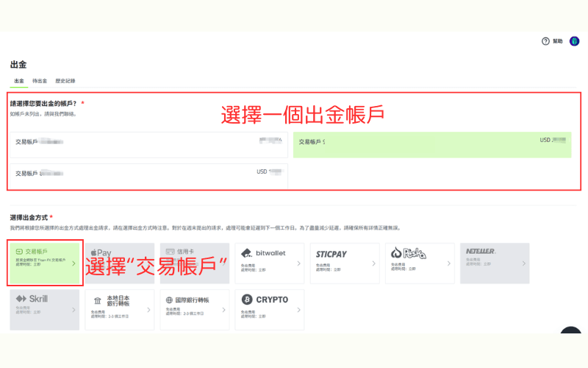588x368 pixels.
Task: Switch to the 待出金 tab
Action: 40,81
